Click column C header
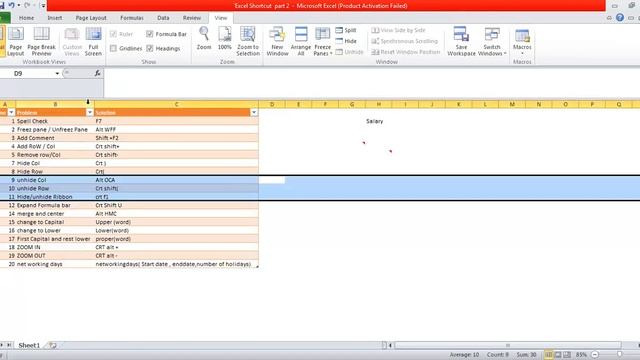640x360 pixels. pyautogui.click(x=176, y=104)
